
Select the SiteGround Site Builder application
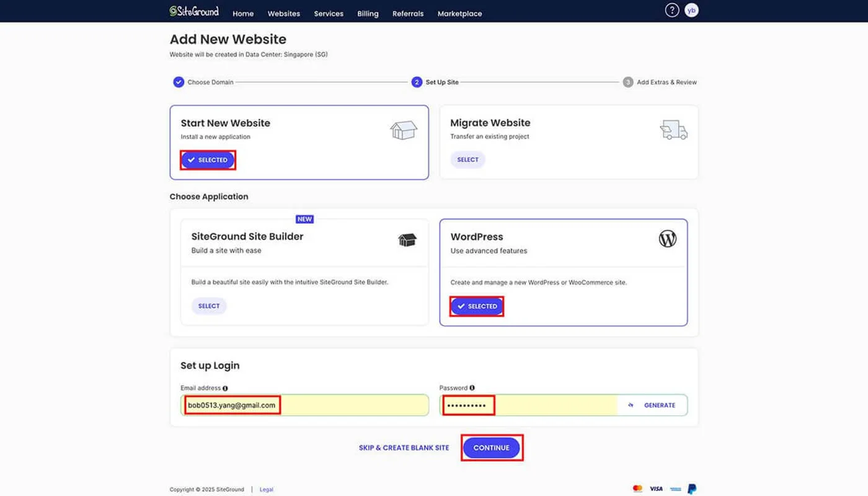pos(209,306)
